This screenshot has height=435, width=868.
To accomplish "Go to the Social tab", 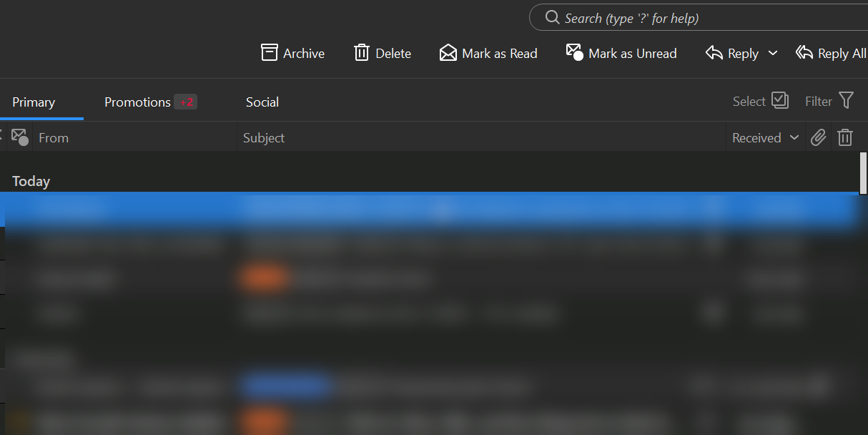I will pos(262,102).
